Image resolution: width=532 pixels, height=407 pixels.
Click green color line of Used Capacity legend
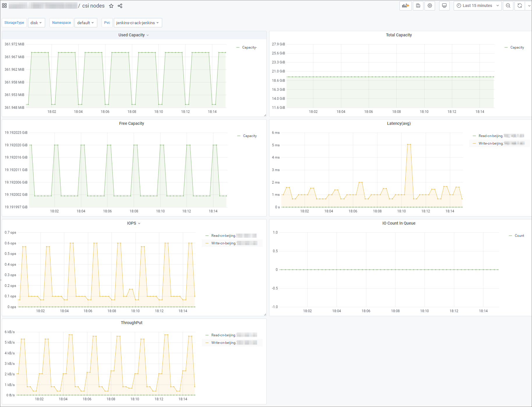click(238, 47)
